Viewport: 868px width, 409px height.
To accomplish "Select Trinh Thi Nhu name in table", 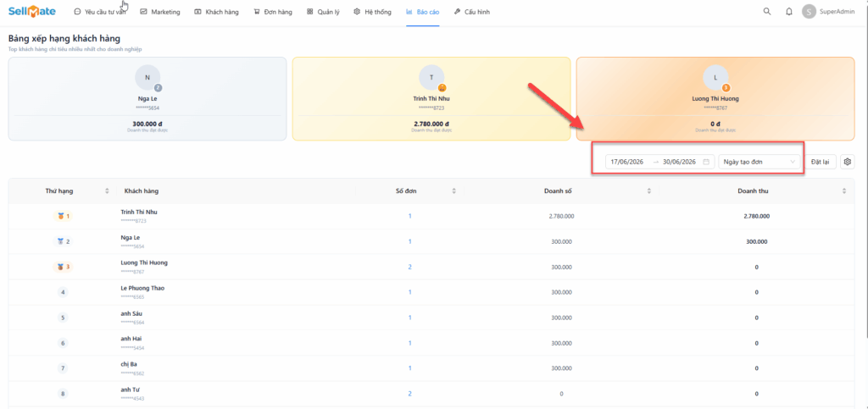I will (139, 212).
